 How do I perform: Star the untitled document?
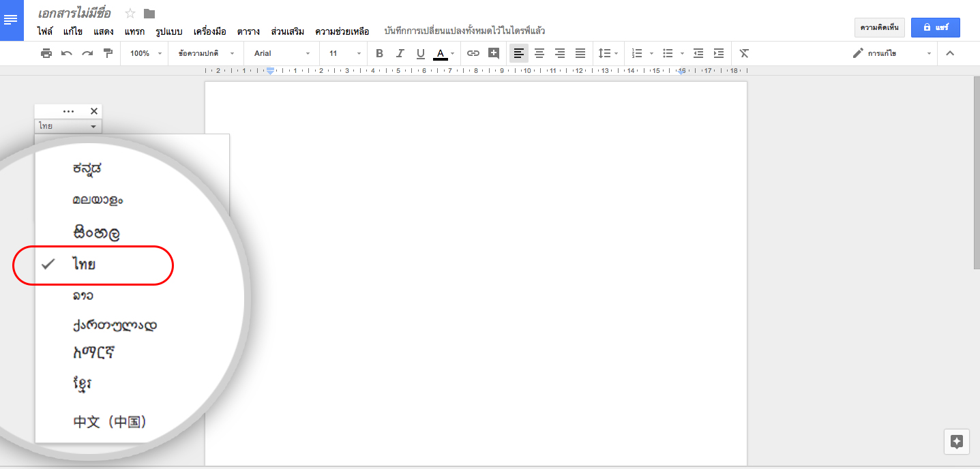coord(130,14)
